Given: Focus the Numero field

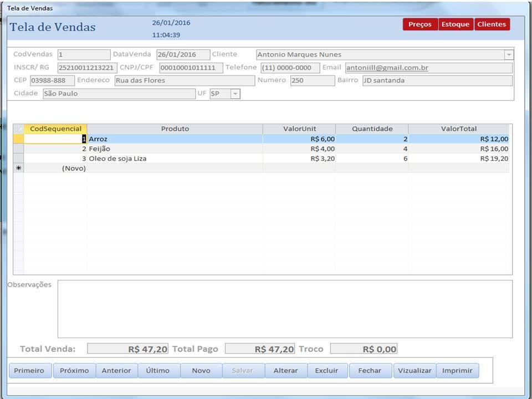Looking at the screenshot, I should coord(313,81).
